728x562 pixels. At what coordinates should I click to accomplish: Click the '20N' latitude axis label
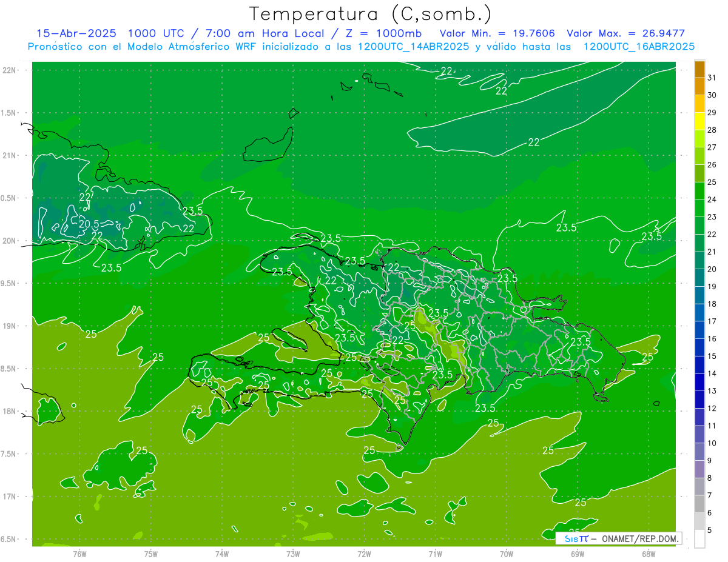pyautogui.click(x=9, y=241)
